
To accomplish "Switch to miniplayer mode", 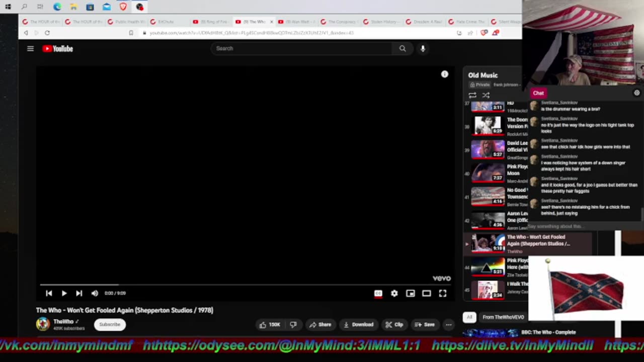I will (x=411, y=294).
